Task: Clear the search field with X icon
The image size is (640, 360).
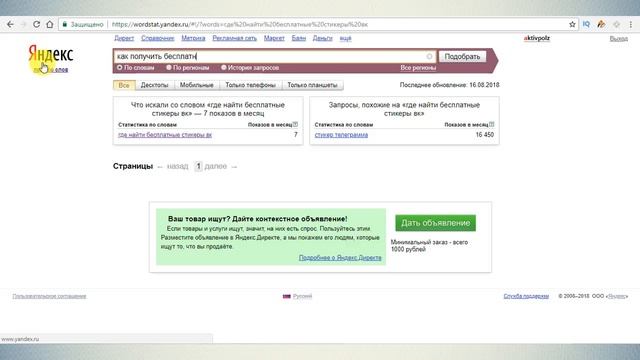Action: tap(429, 56)
